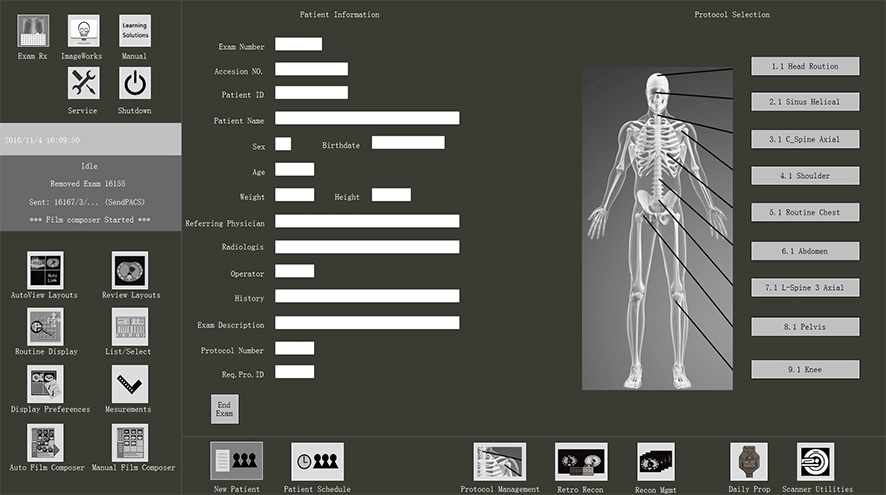Open the Retro Recon icon
Image resolution: width=886 pixels, height=495 pixels.
(581, 462)
